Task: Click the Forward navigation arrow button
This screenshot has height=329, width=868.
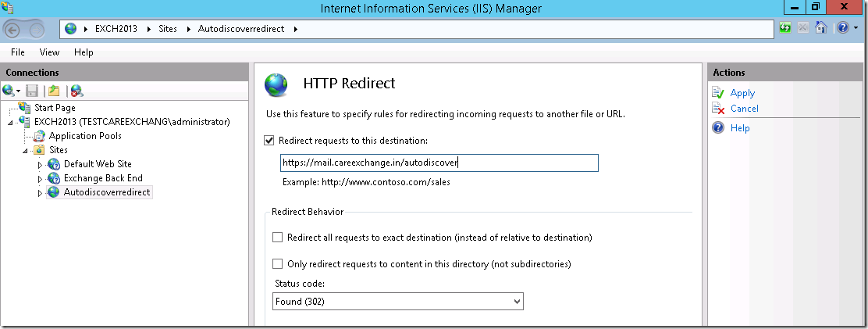Action: pyautogui.click(x=37, y=30)
